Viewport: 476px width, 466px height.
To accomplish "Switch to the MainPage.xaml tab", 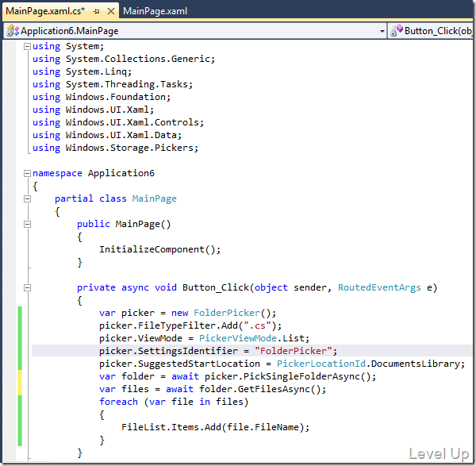I will 155,11.
